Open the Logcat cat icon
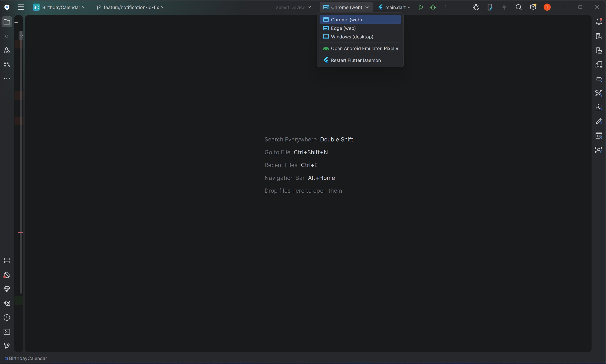This screenshot has width=606, height=364. click(x=7, y=303)
